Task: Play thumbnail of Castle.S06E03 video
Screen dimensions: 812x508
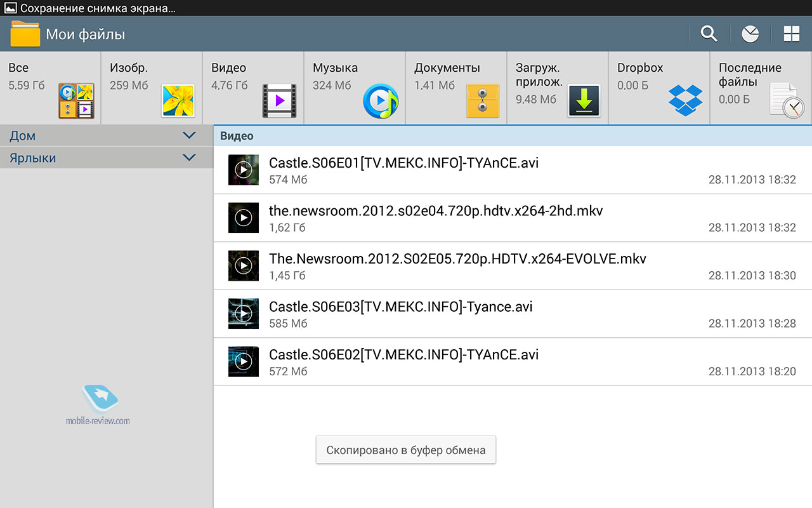Action: pos(244,314)
